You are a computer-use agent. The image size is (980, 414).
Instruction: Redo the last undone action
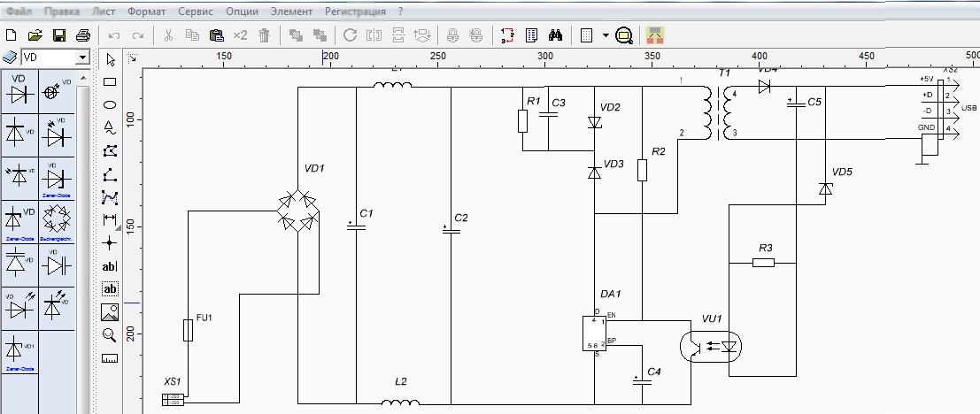click(x=139, y=35)
